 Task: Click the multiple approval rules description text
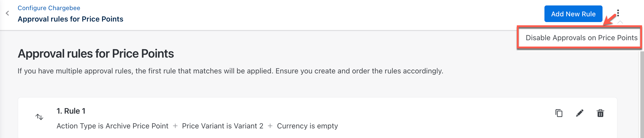(230, 71)
